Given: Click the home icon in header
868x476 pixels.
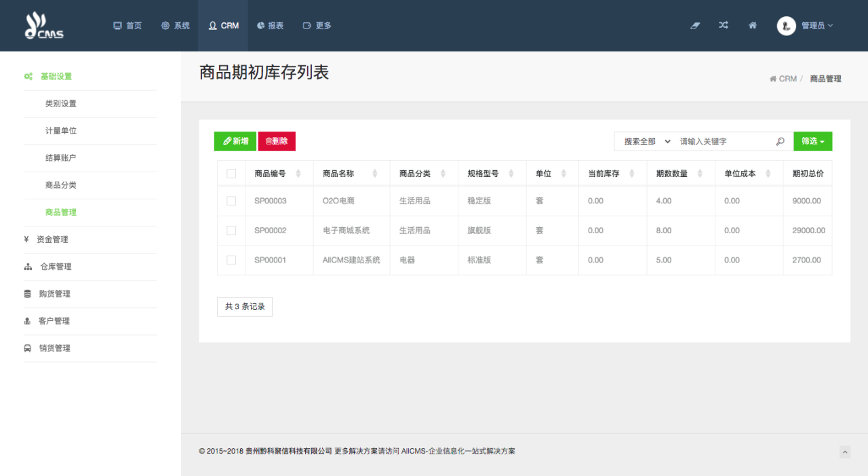Looking at the screenshot, I should [x=753, y=26].
